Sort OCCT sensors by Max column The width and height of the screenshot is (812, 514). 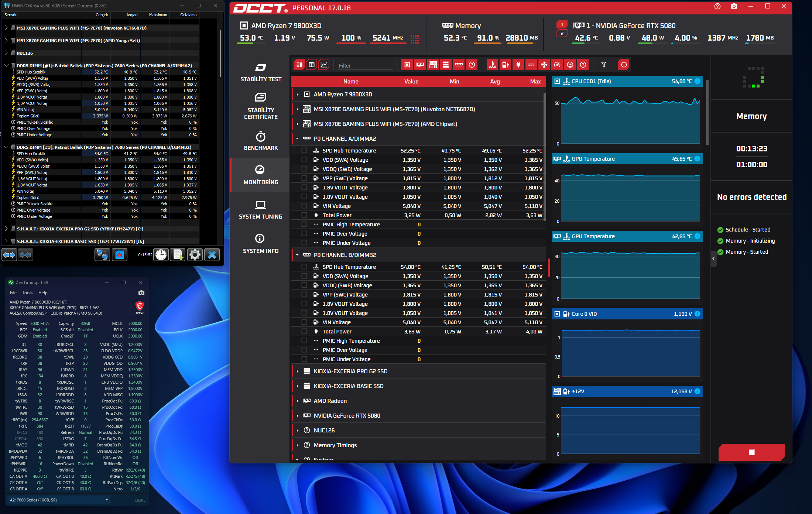point(535,82)
